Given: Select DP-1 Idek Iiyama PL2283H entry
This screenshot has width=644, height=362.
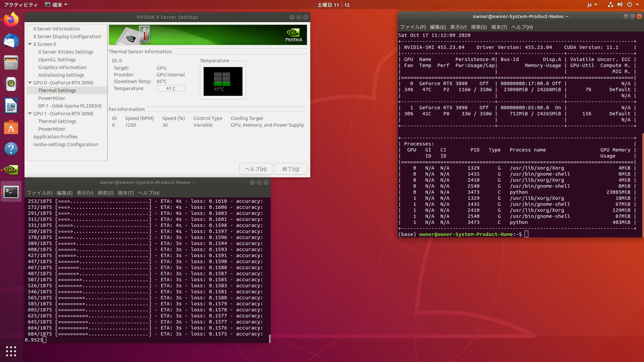Looking at the screenshot, I should [x=70, y=106].
